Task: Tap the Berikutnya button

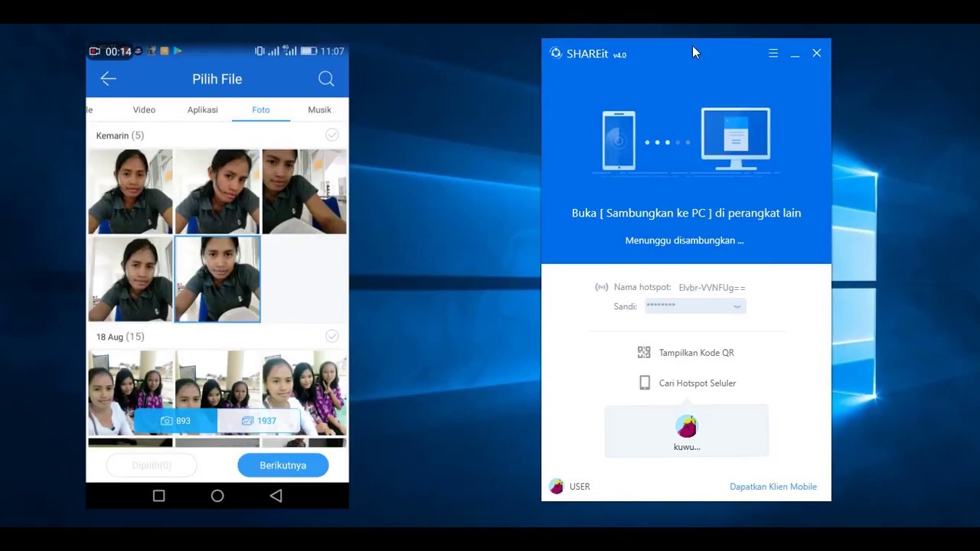Action: (x=283, y=465)
